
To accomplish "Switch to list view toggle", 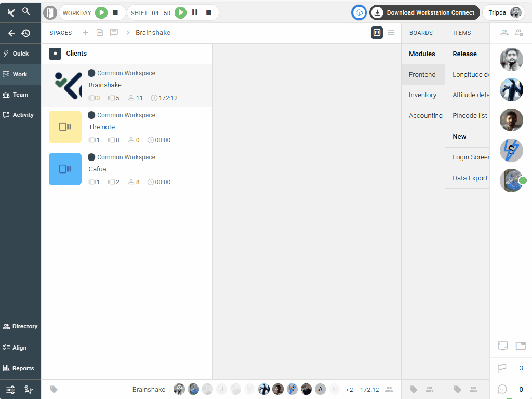I will (391, 33).
